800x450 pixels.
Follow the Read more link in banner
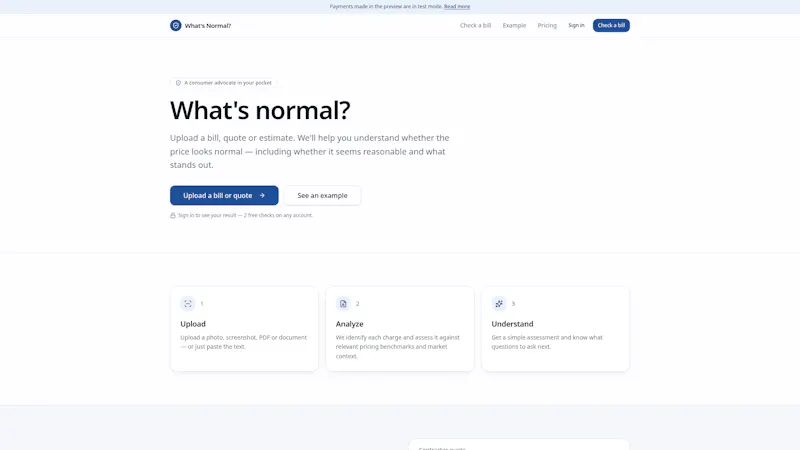[x=457, y=7]
